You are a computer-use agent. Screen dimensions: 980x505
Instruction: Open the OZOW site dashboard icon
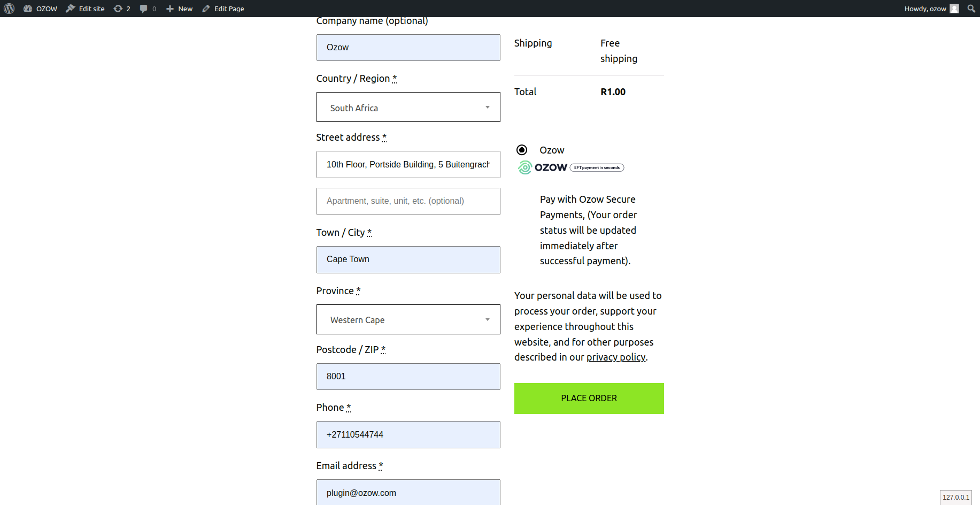[x=28, y=9]
